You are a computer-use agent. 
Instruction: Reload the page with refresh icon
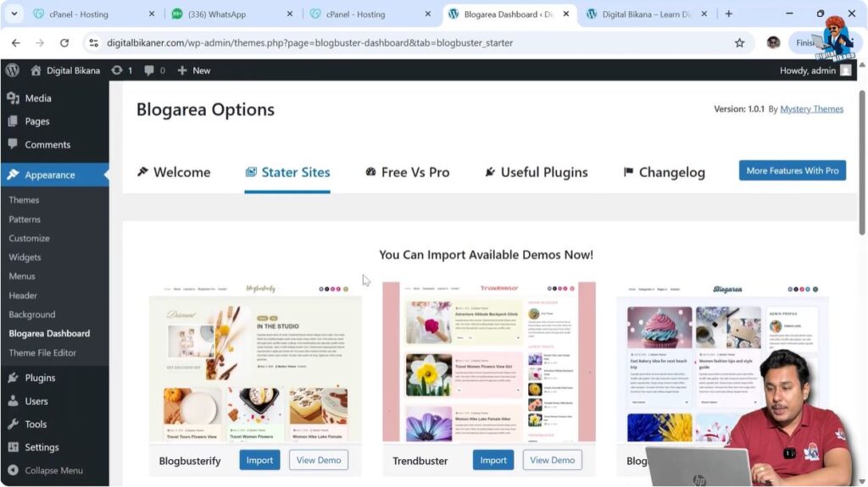point(64,42)
